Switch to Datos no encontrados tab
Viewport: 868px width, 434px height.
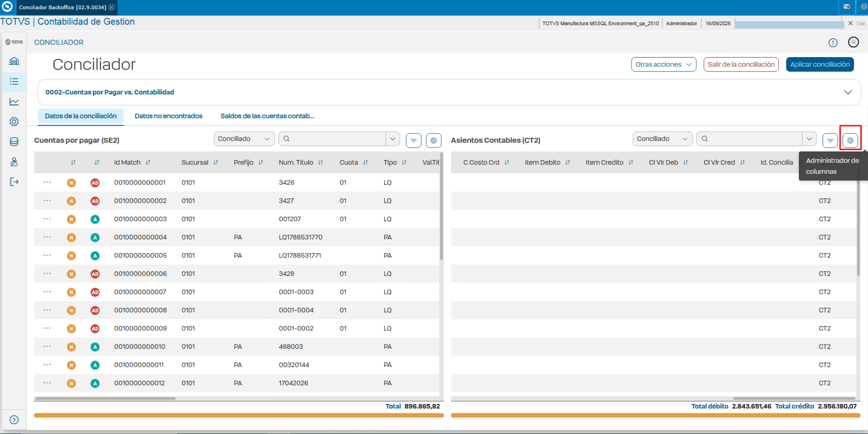(169, 116)
